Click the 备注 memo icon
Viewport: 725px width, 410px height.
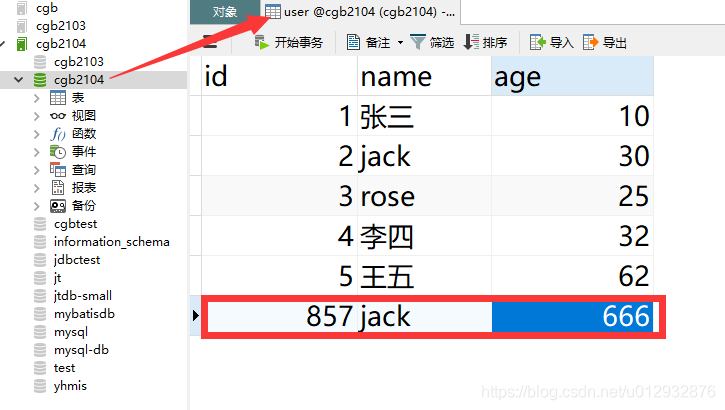click(x=353, y=42)
